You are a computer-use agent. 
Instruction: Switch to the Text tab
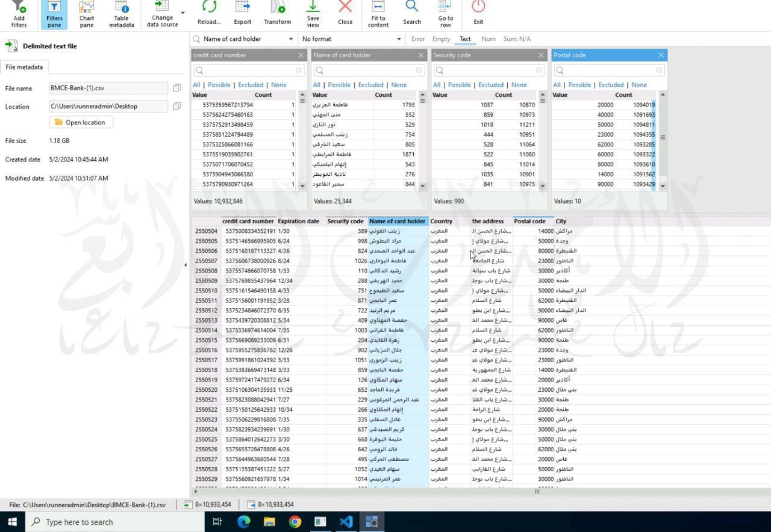465,39
